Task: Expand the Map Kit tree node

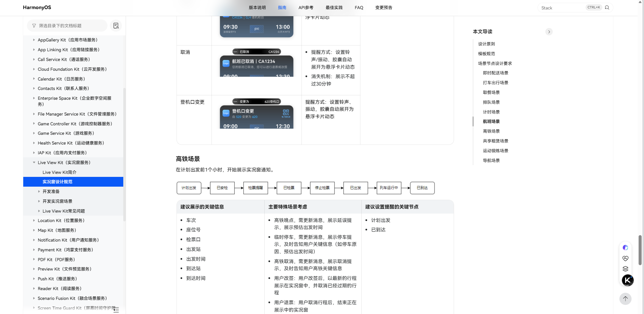Action: click(34, 230)
